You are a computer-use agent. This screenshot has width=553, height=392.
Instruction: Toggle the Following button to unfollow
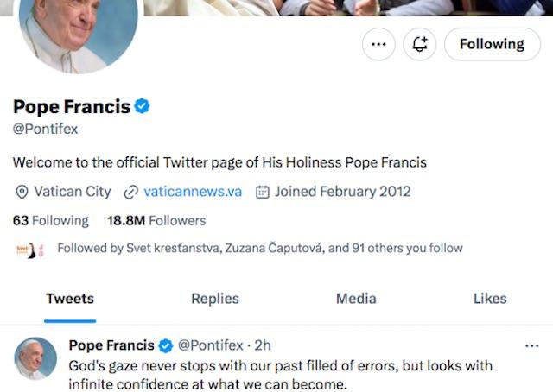pyautogui.click(x=492, y=44)
